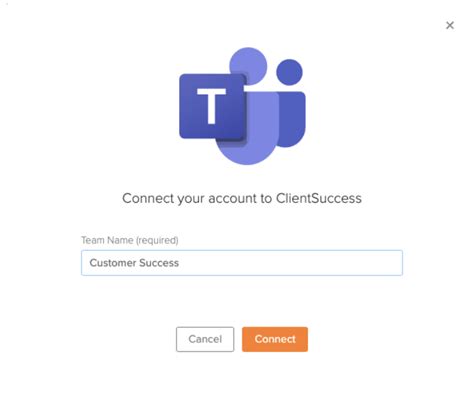474x400 pixels.
Task: Click the ClientSuccess word in heading
Action: point(319,198)
